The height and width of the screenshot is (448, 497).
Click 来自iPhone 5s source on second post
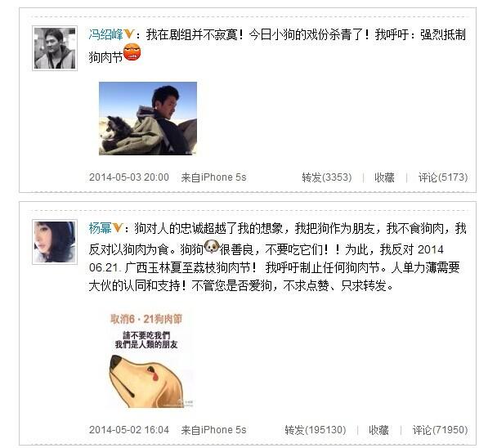(213, 430)
